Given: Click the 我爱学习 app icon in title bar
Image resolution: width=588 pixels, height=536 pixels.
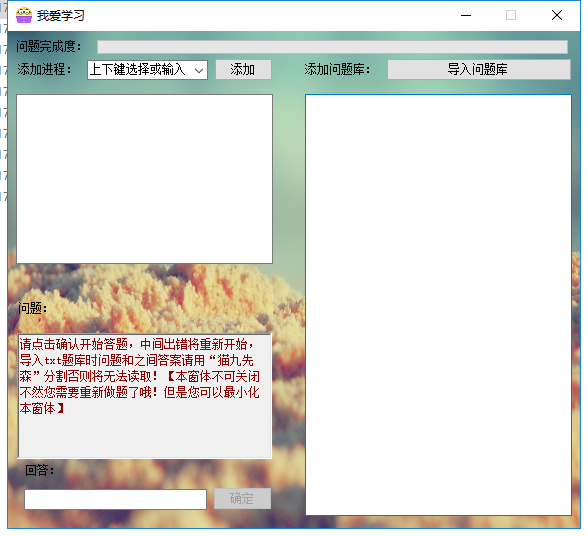Looking at the screenshot, I should (24, 15).
